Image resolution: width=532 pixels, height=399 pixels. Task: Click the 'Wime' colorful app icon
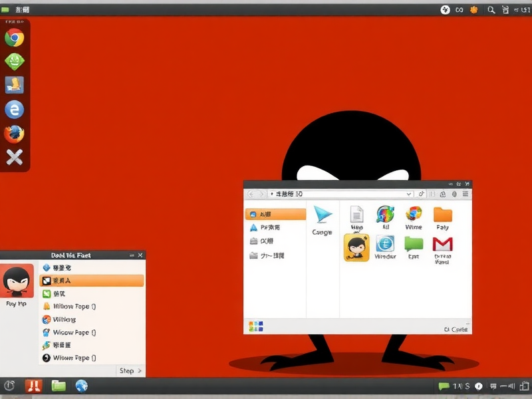point(414,214)
